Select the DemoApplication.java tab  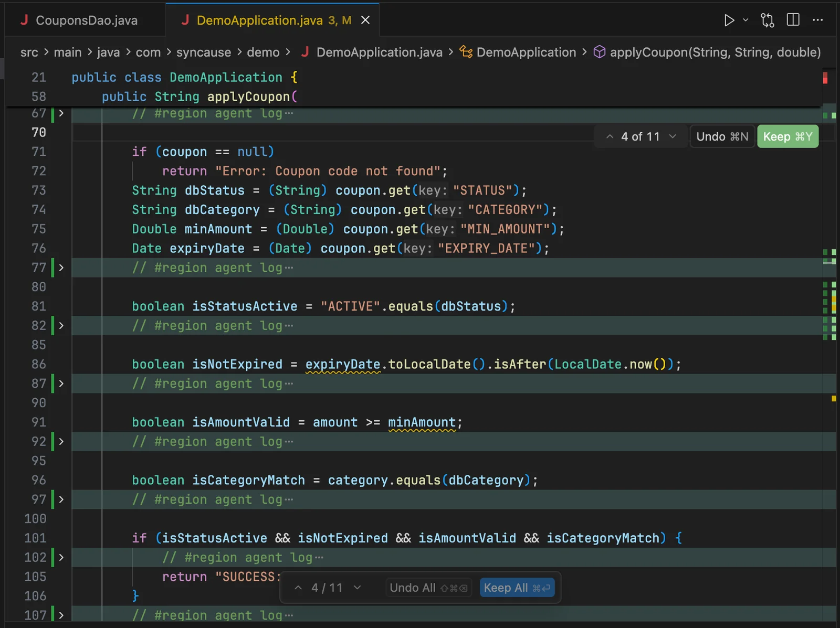259,20
